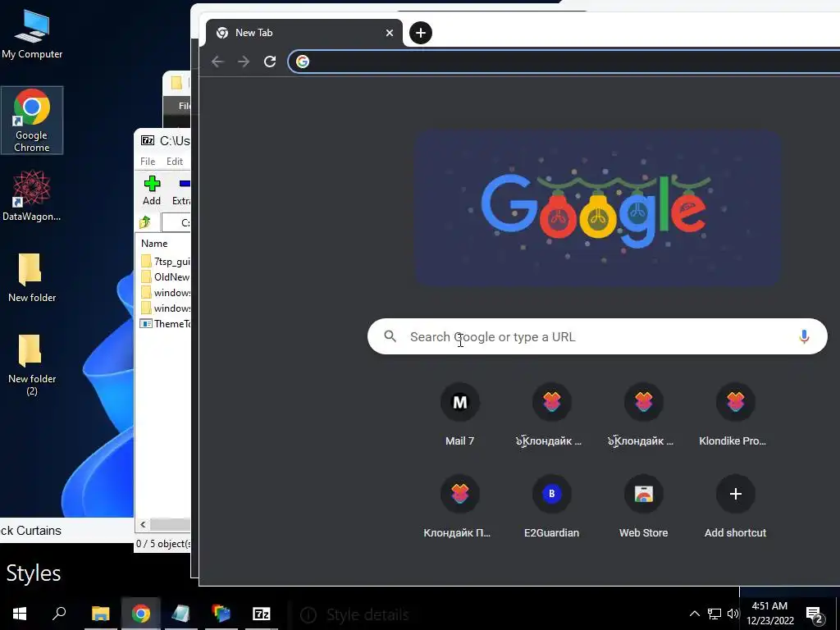840x630 pixels.
Task: Open the 7-Zip File menu
Action: click(148, 162)
